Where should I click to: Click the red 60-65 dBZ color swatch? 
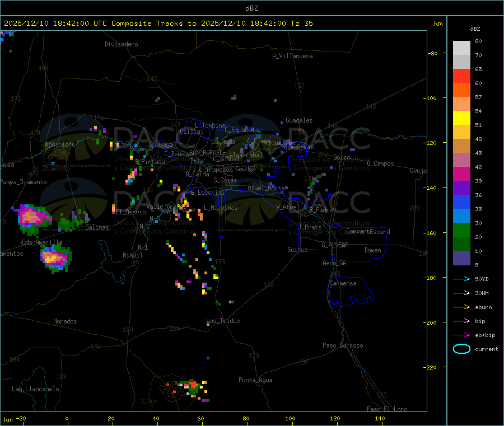461,76
